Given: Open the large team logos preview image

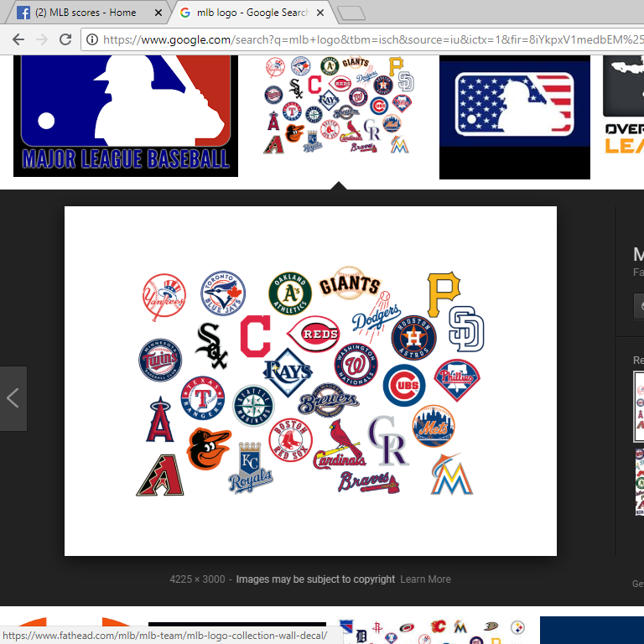Looking at the screenshot, I should pos(310,382).
